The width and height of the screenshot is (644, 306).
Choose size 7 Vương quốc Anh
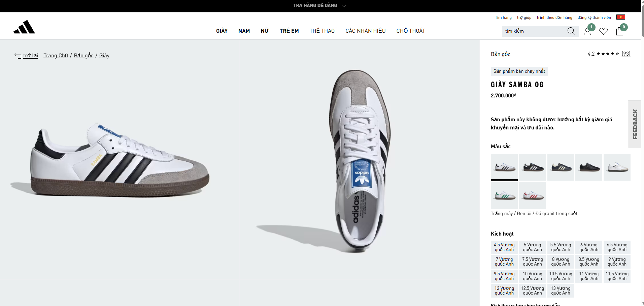click(x=504, y=262)
